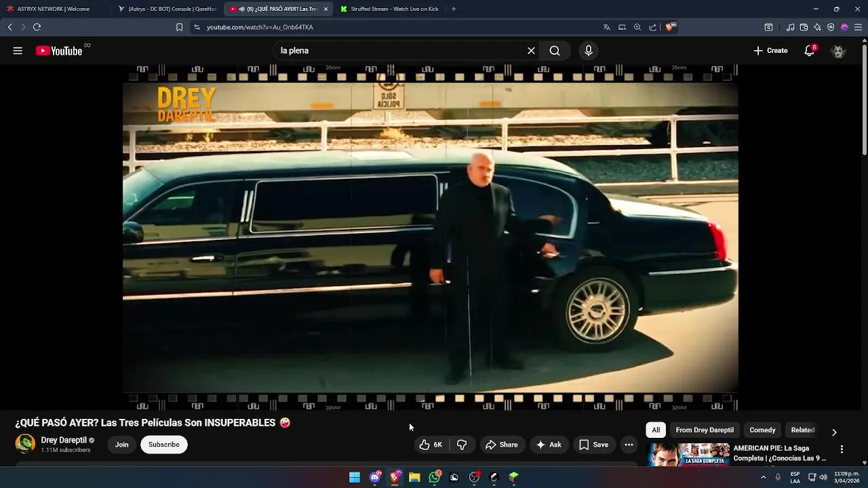Save video to a playlist
Screen dimensions: 868x488
click(x=594, y=445)
